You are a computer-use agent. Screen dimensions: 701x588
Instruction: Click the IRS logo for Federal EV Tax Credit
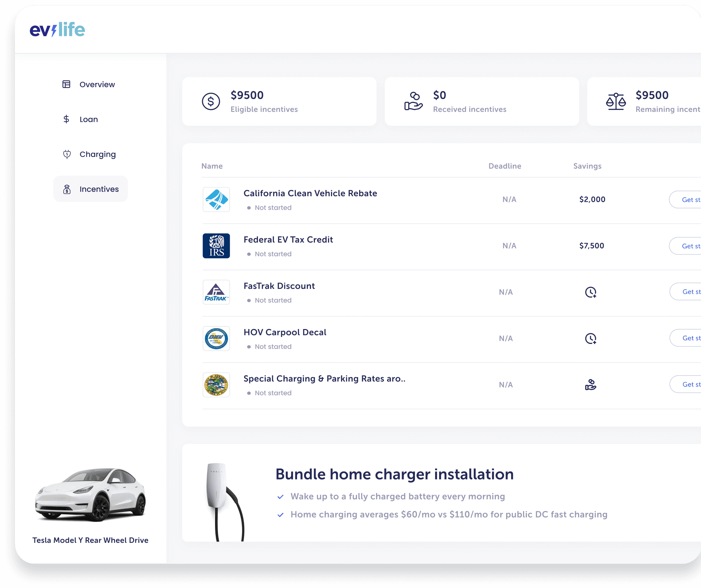216,246
